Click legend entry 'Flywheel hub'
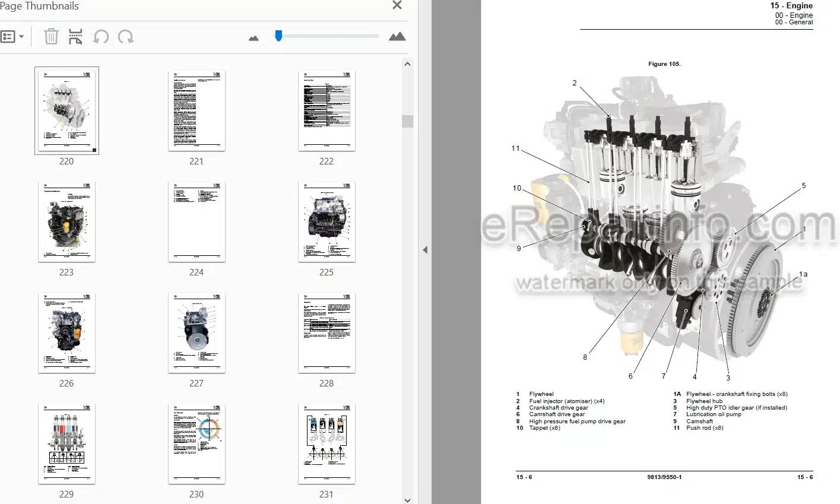The height and width of the screenshot is (504, 840). [704, 401]
